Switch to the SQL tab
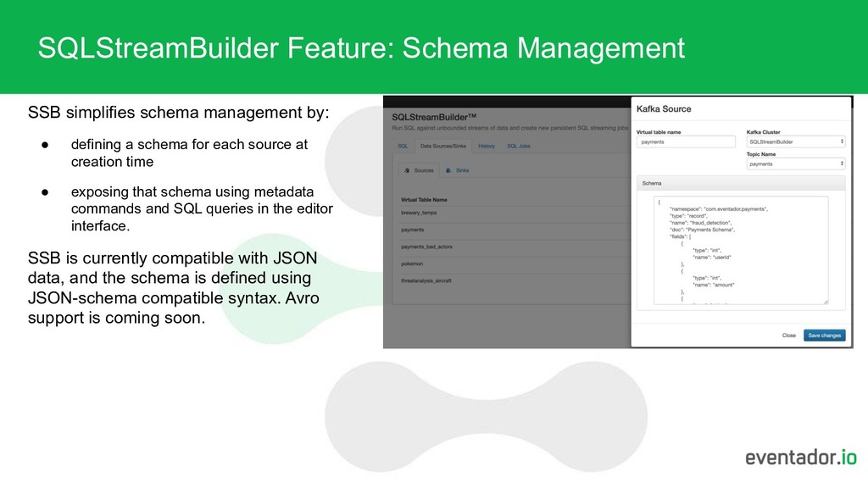 (x=403, y=146)
